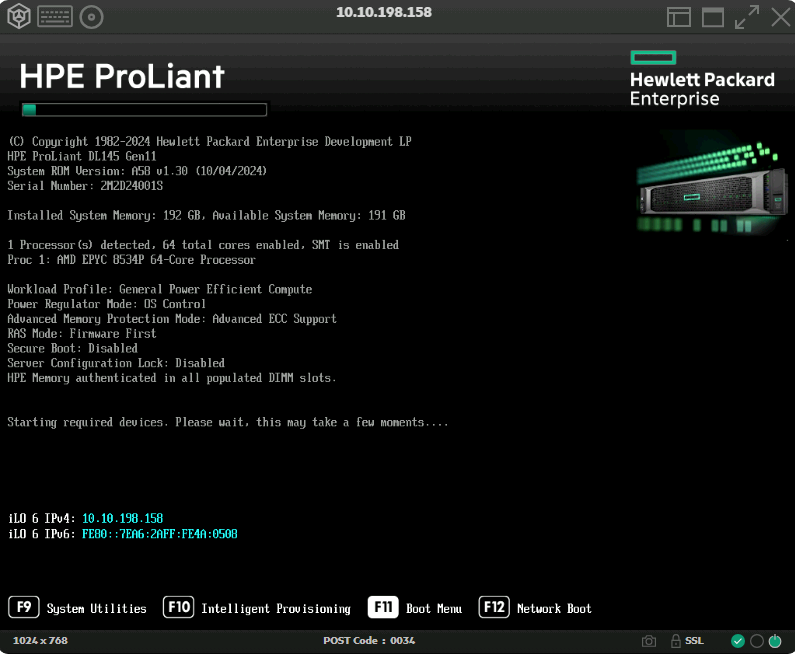Click the Workload Profile line
This screenshot has width=795, height=655.
coord(160,289)
